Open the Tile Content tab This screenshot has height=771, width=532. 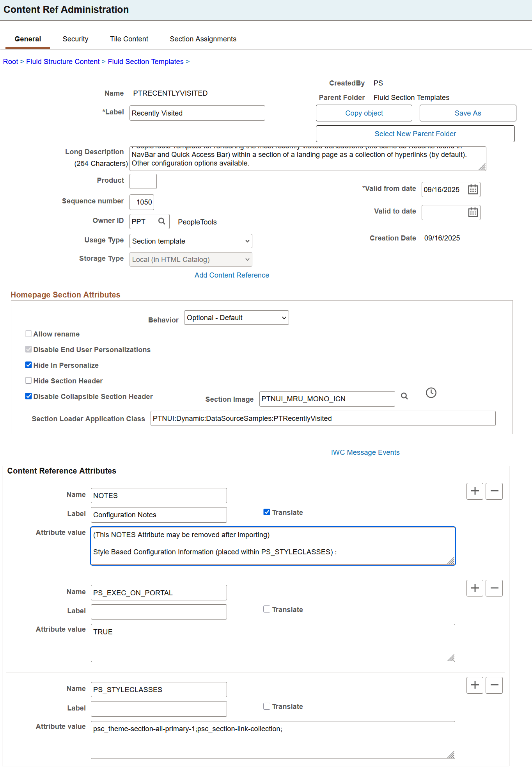[x=129, y=39]
